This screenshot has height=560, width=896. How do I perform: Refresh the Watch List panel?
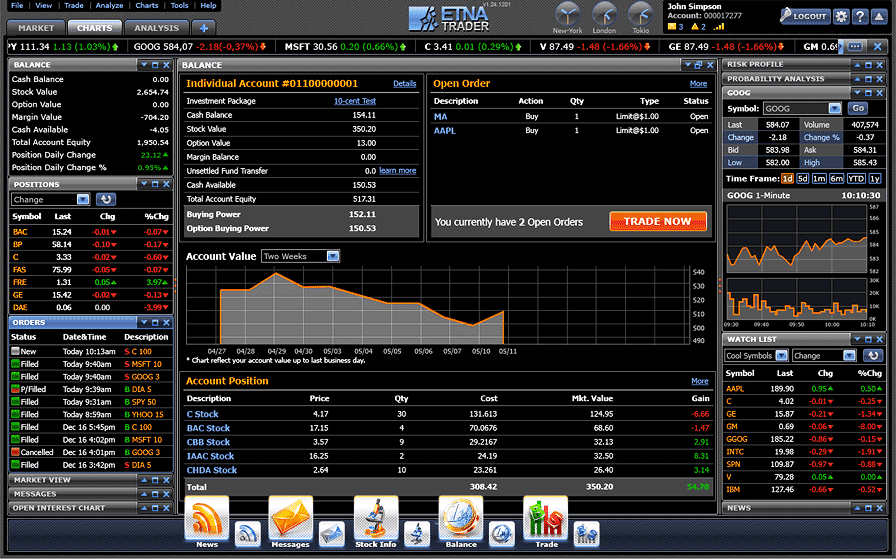pyautogui.click(x=873, y=355)
